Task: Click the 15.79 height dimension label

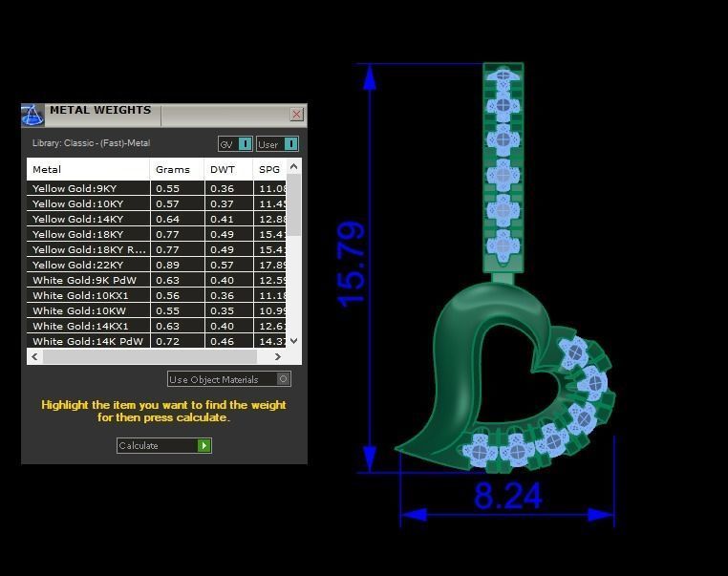Action: click(352, 264)
